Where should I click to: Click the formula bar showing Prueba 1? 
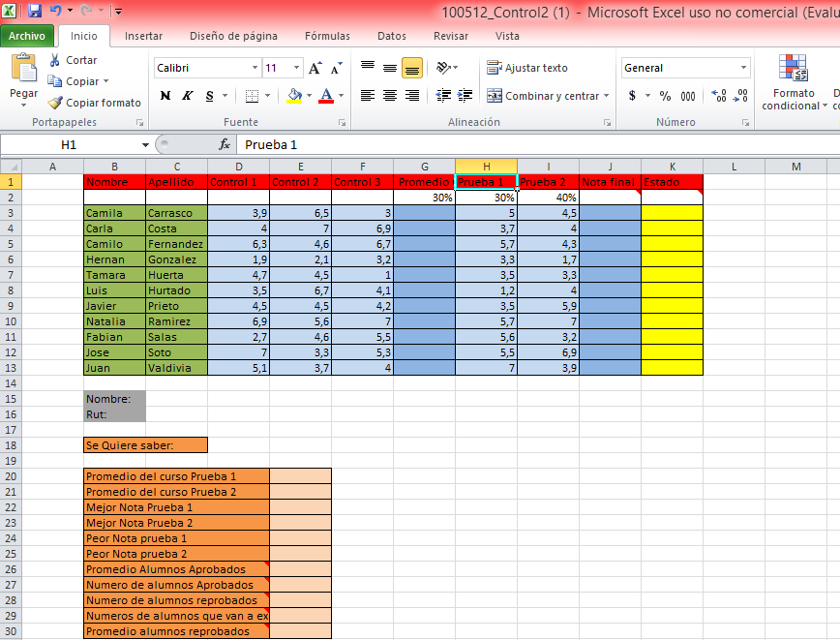(538, 144)
